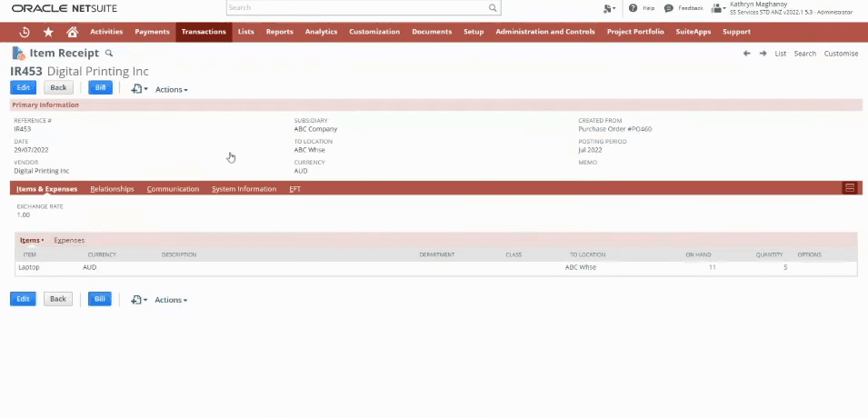
Task: Click the Laptop item cell
Action: point(29,267)
